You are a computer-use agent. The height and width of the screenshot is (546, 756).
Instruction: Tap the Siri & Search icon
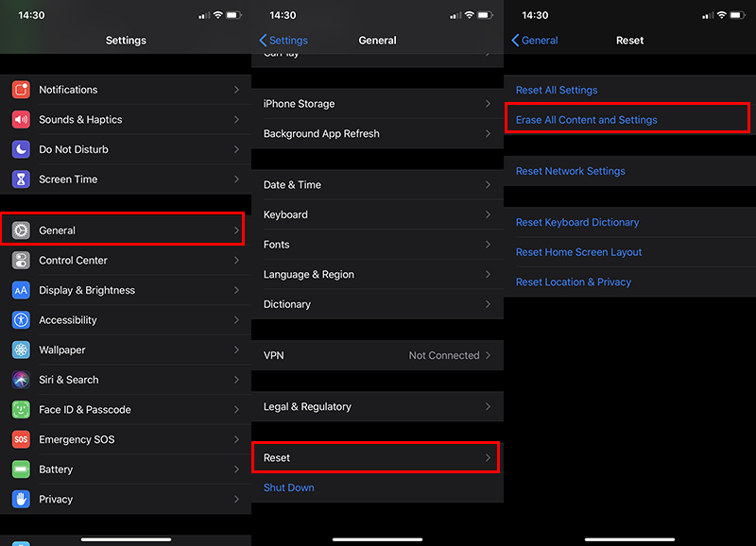pyautogui.click(x=21, y=380)
